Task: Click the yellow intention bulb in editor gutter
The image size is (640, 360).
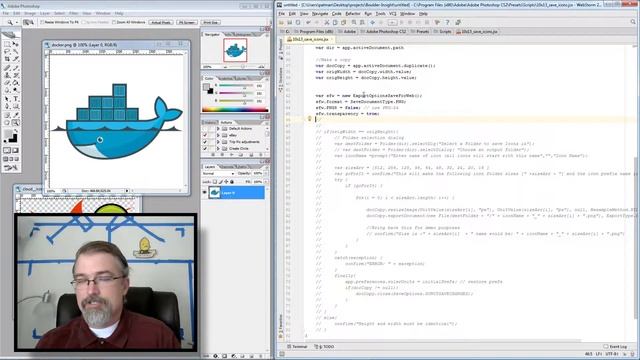Action: point(309,119)
